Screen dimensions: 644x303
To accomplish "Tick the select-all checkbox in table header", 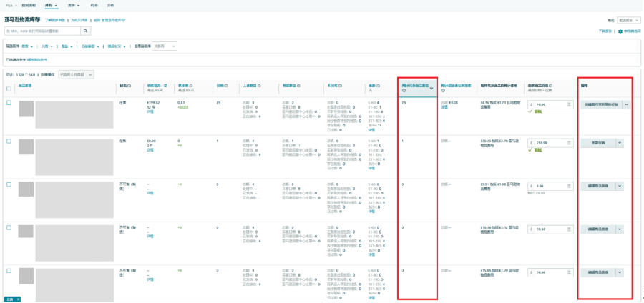I will tap(9, 89).
